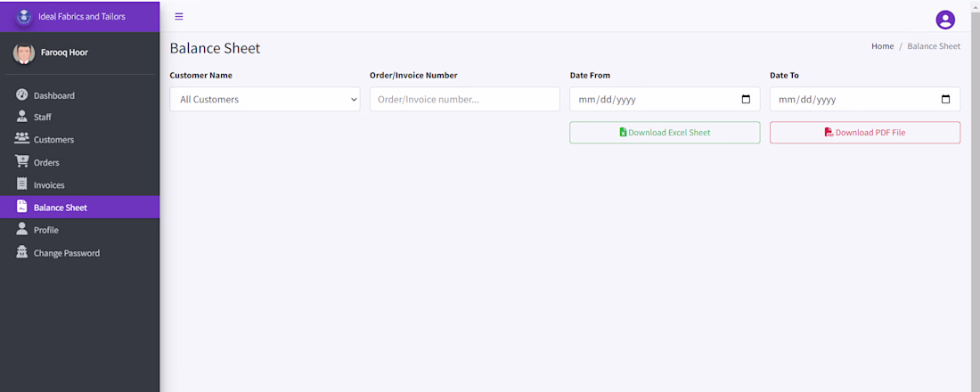Click the Change Password sidebar icon
Image resolution: width=980 pixels, height=392 pixels.
(x=22, y=252)
